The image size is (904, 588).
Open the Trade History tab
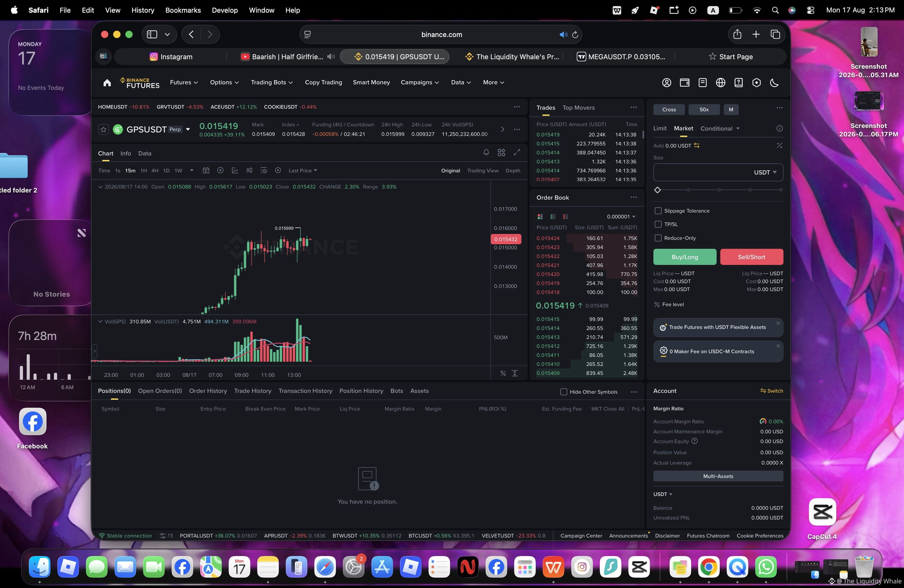[253, 391]
